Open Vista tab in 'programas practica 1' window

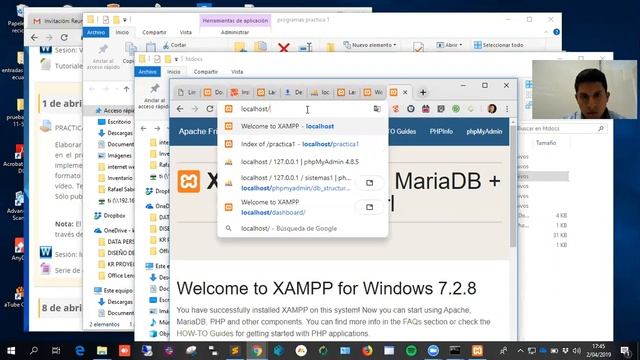pos(186,32)
